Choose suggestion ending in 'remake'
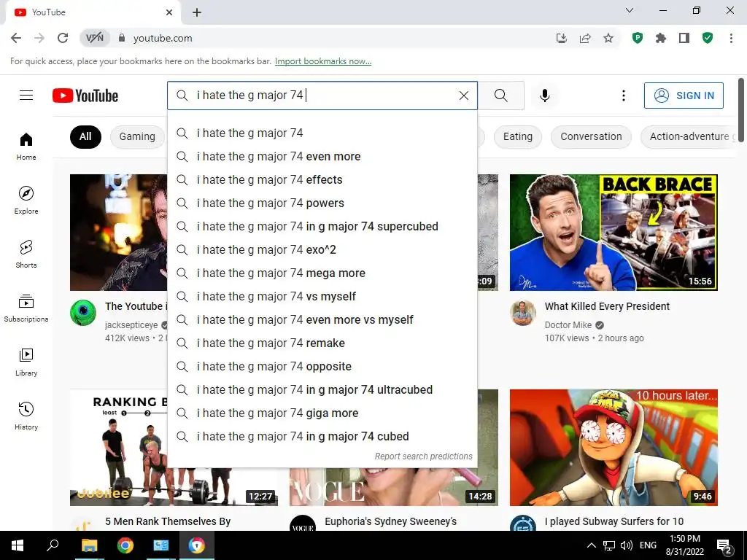This screenshot has width=747, height=560. (322, 343)
